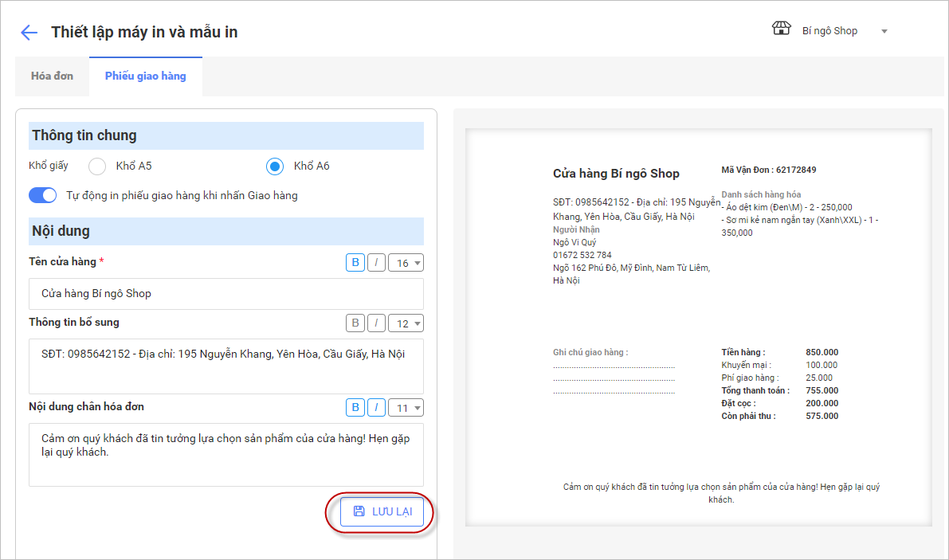The width and height of the screenshot is (949, 560).
Task: Toggle italic for Thông tin bổ sung
Action: click(x=375, y=323)
